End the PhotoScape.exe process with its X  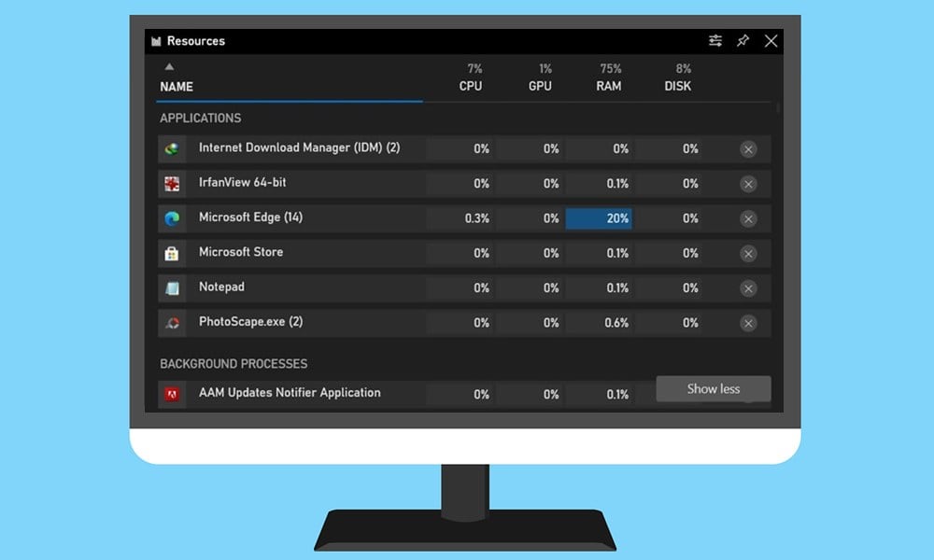[748, 323]
